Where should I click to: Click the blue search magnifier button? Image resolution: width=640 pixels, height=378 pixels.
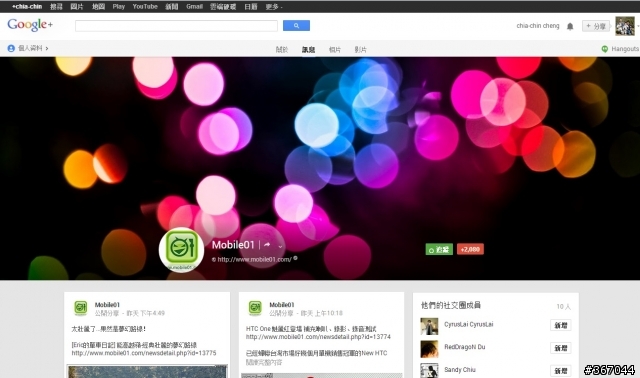coord(296,25)
